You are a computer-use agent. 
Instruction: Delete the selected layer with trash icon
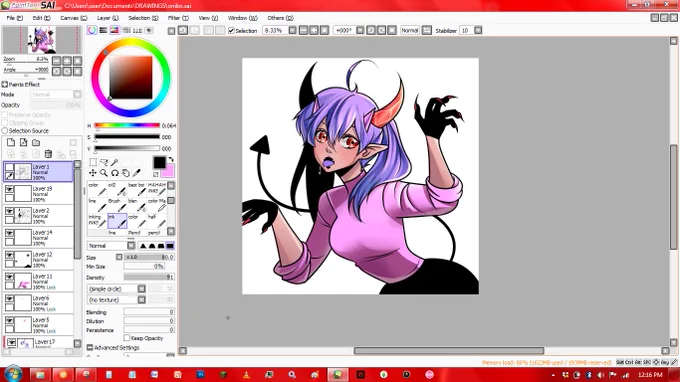(x=48, y=153)
